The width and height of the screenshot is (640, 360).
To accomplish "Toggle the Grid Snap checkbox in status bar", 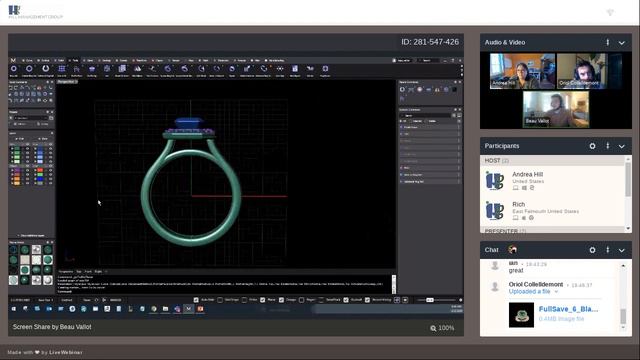I will pos(220,300).
